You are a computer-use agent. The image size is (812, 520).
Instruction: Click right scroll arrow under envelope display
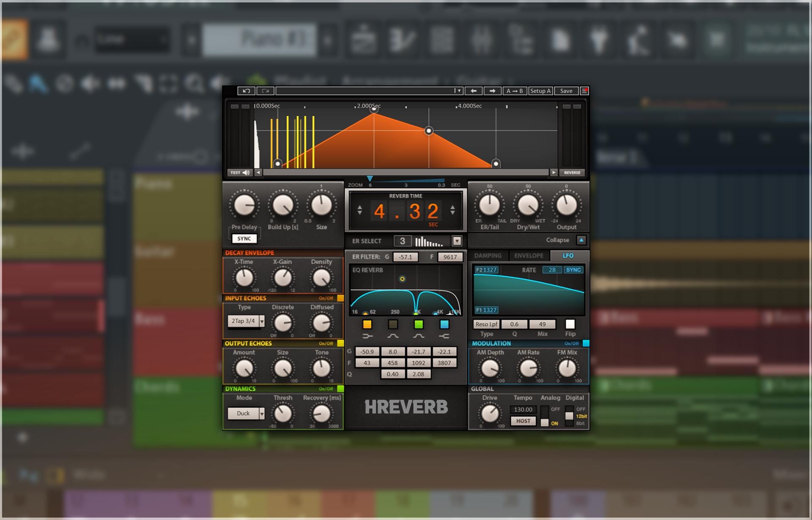554,172
